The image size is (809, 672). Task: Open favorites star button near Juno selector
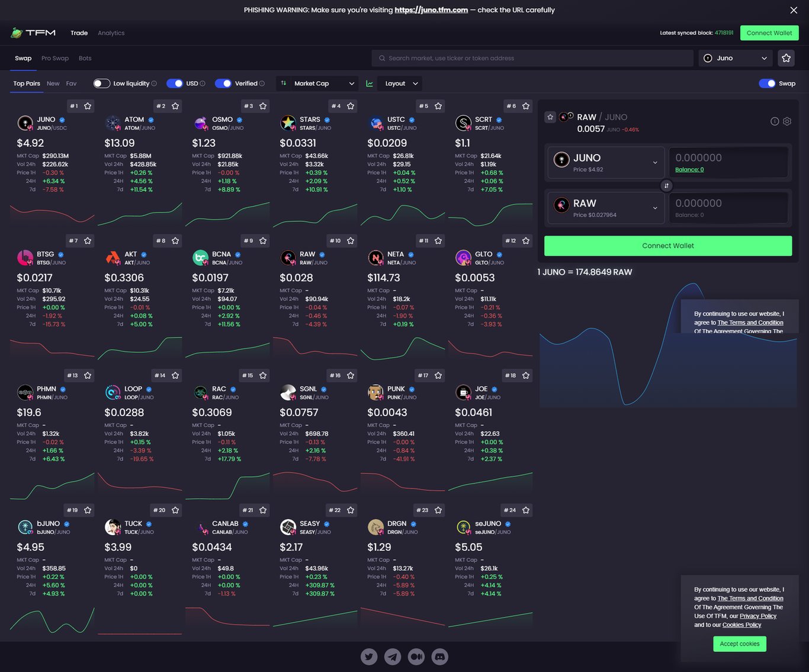coord(786,58)
